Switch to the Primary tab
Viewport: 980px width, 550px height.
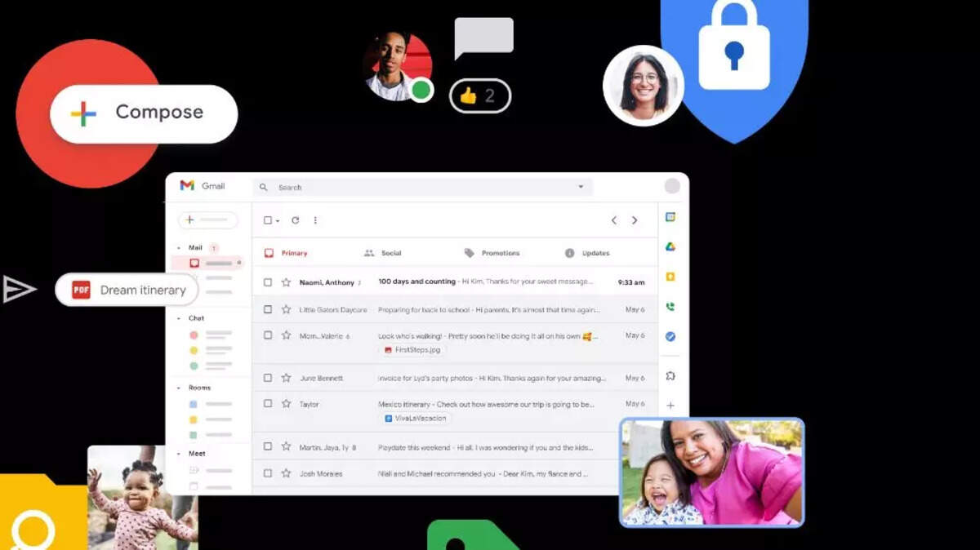click(286, 253)
